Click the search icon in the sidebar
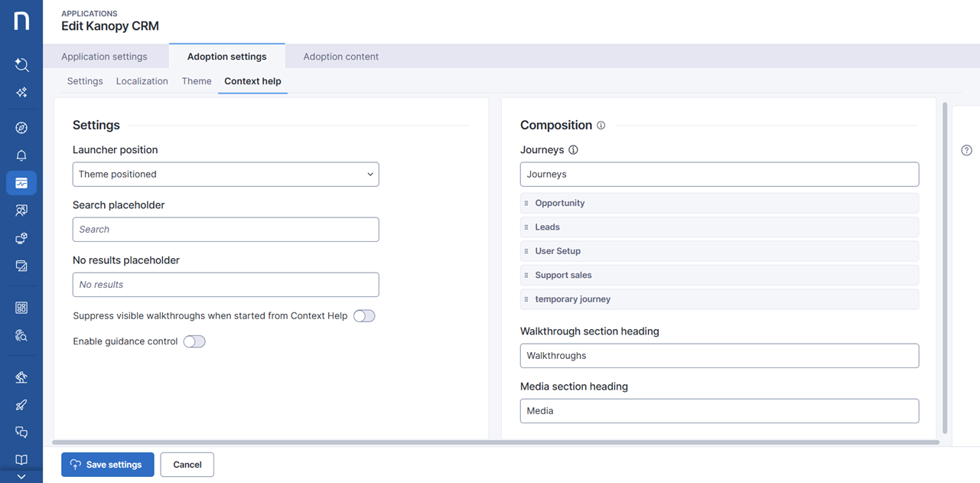The width and height of the screenshot is (980, 483). coord(21,65)
